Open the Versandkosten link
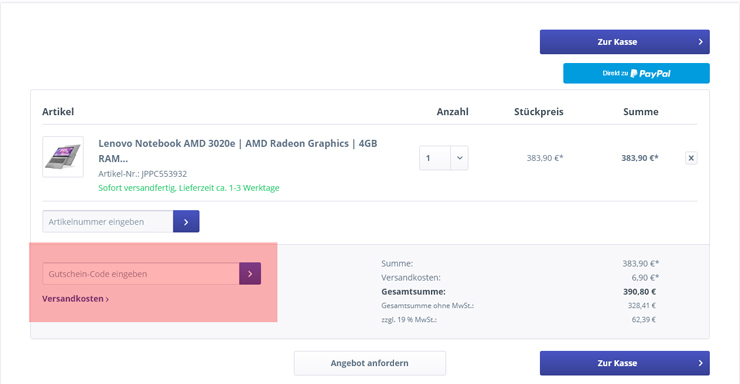The image size is (740, 384). pos(76,299)
